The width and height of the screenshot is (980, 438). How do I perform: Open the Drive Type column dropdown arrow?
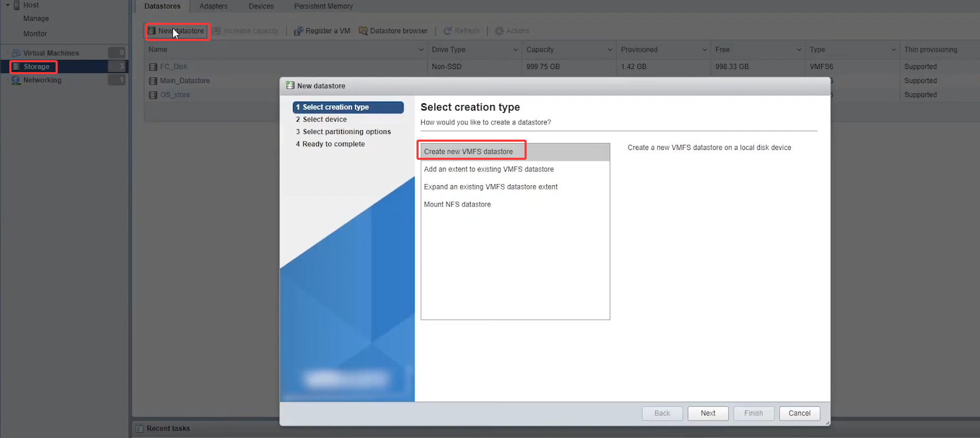pyautogui.click(x=516, y=50)
